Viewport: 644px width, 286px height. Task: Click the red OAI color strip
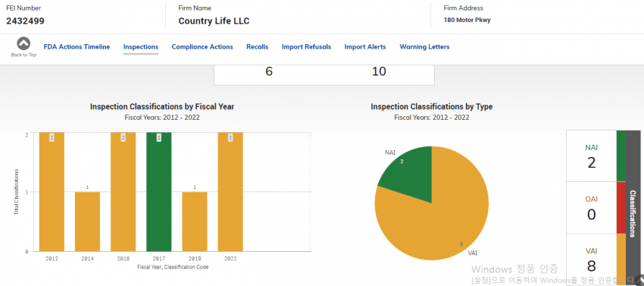click(x=621, y=208)
